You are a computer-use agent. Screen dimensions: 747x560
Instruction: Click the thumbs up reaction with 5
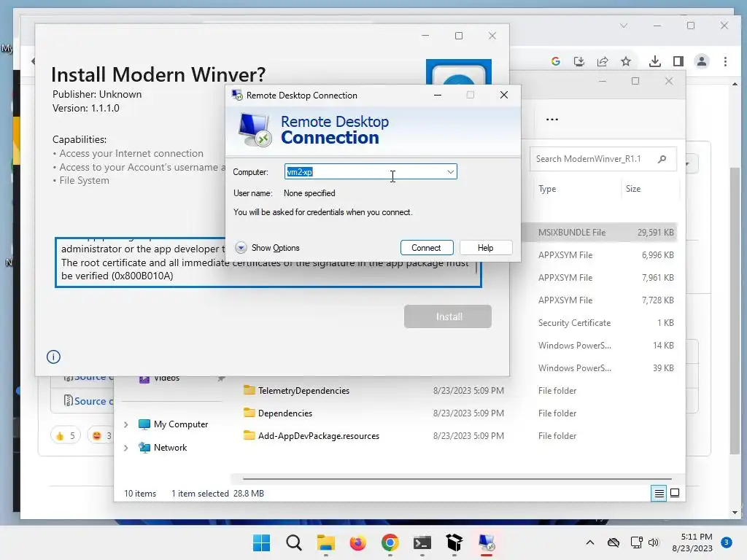(65, 435)
